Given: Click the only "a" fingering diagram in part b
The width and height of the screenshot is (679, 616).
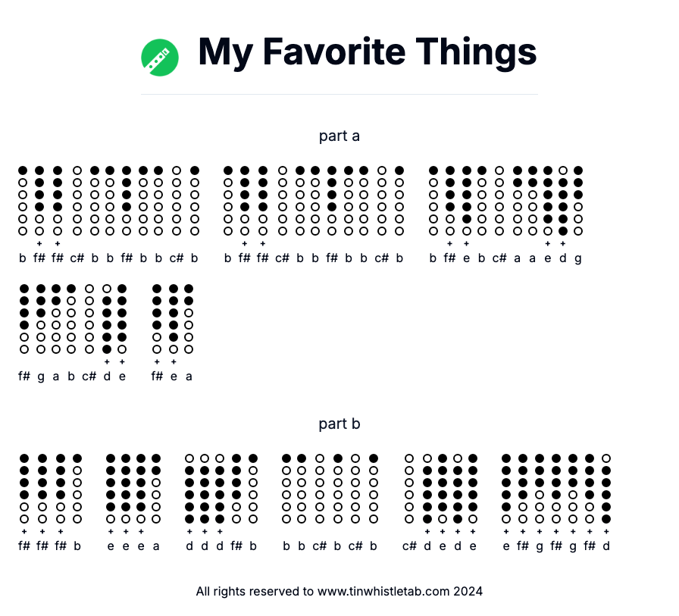Looking at the screenshot, I should (156, 489).
